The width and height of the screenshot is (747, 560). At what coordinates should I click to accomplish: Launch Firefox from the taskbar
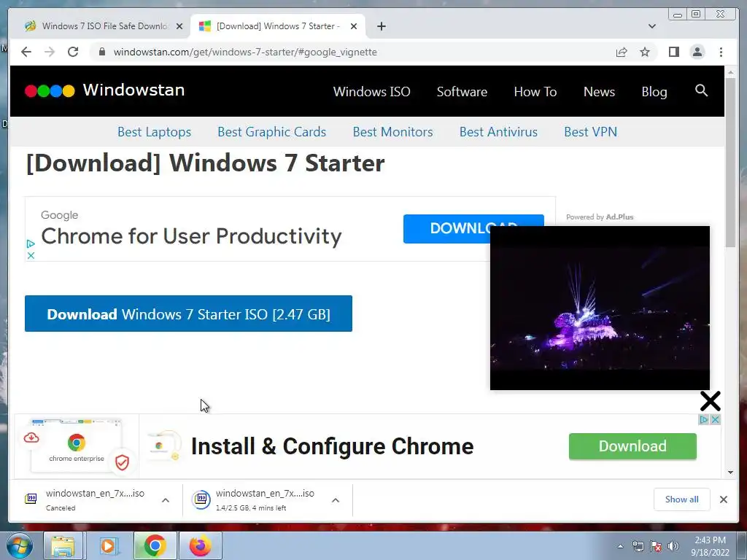200,545
